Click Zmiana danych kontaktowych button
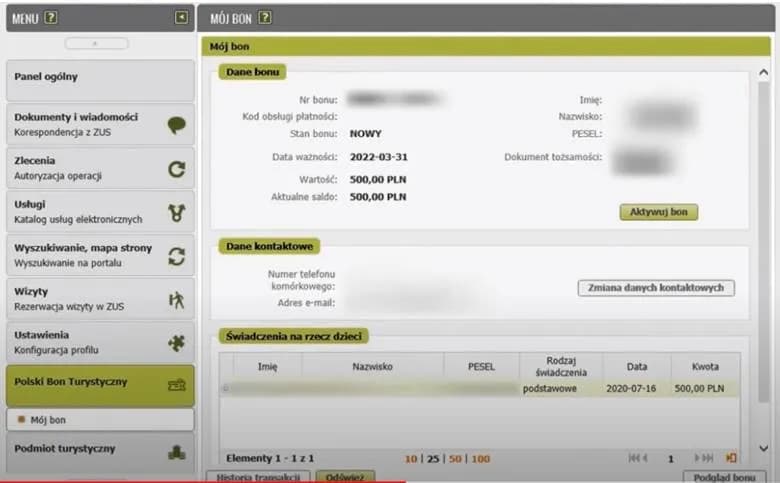The width and height of the screenshot is (780, 483). point(656,288)
